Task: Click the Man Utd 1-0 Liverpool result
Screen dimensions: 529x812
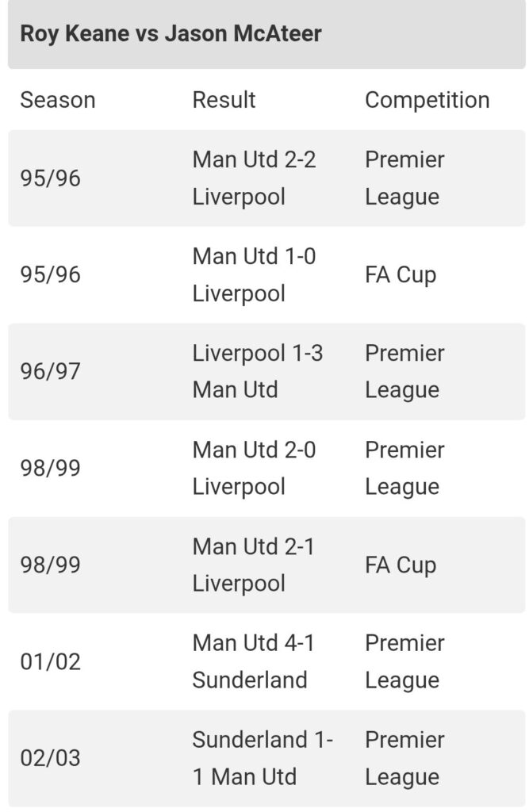Action: coord(254,274)
